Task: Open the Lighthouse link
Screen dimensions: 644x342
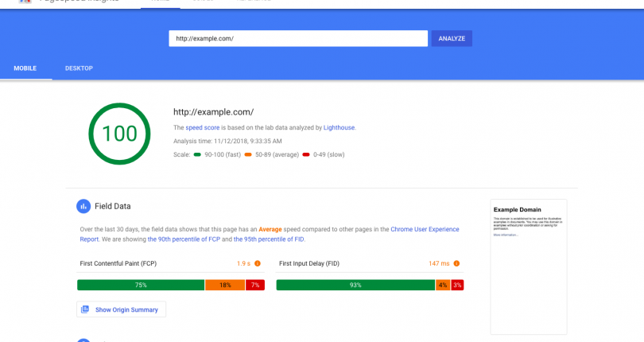Action: 339,128
